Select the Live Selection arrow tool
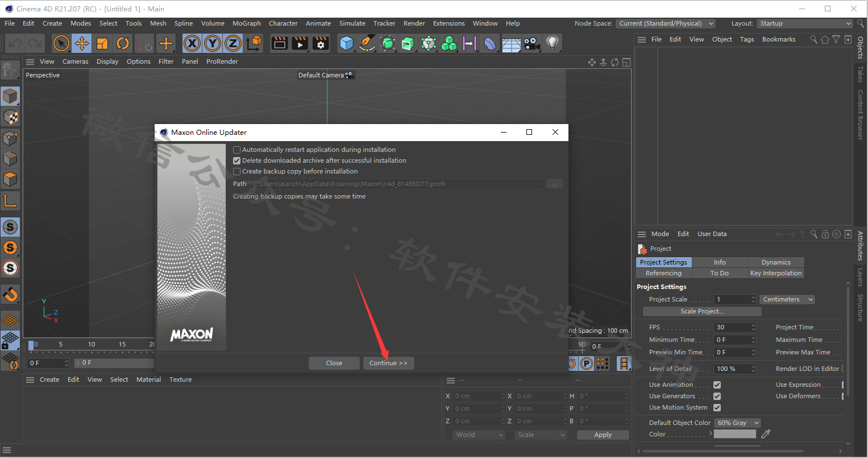 click(61, 43)
